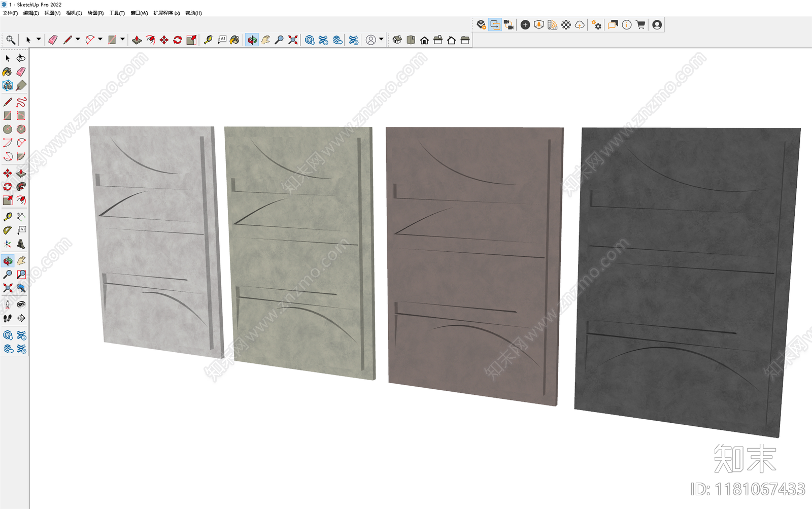The image size is (812, 509).
Task: Open the Enscape About info icon
Action: tap(627, 24)
